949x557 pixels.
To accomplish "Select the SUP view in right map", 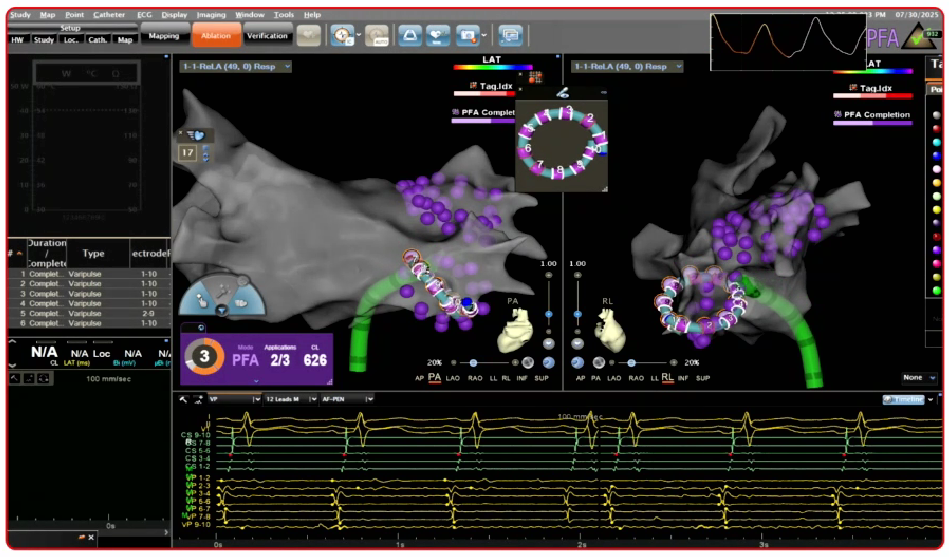I will tap(703, 378).
